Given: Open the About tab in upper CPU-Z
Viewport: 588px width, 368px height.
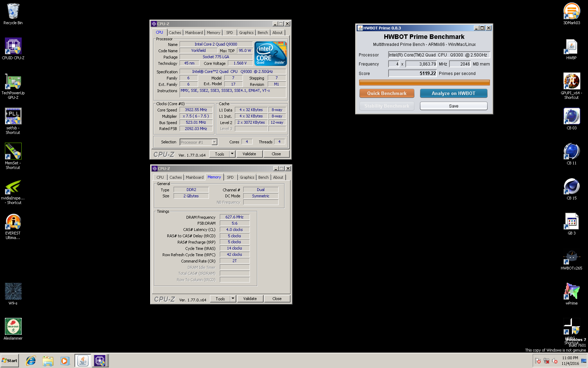Looking at the screenshot, I should (278, 33).
